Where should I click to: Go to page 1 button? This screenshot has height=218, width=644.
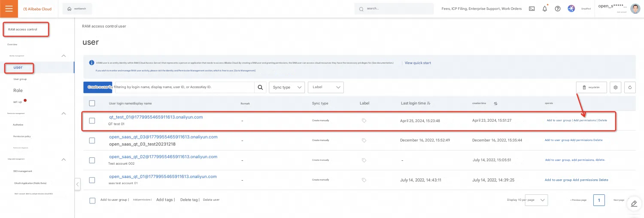click(599, 200)
